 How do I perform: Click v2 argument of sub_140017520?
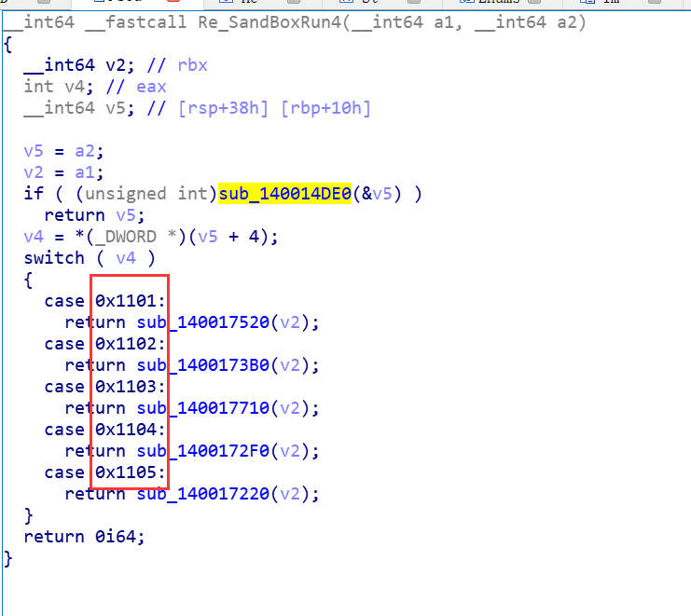click(x=290, y=322)
